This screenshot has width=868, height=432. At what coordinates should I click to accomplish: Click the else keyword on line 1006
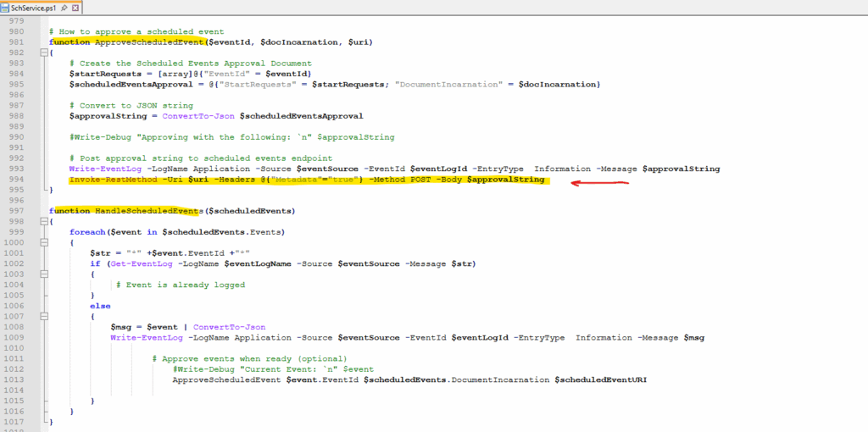point(100,306)
